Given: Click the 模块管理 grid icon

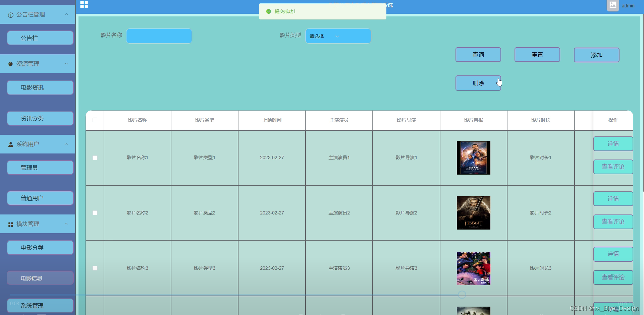Looking at the screenshot, I should [11, 224].
